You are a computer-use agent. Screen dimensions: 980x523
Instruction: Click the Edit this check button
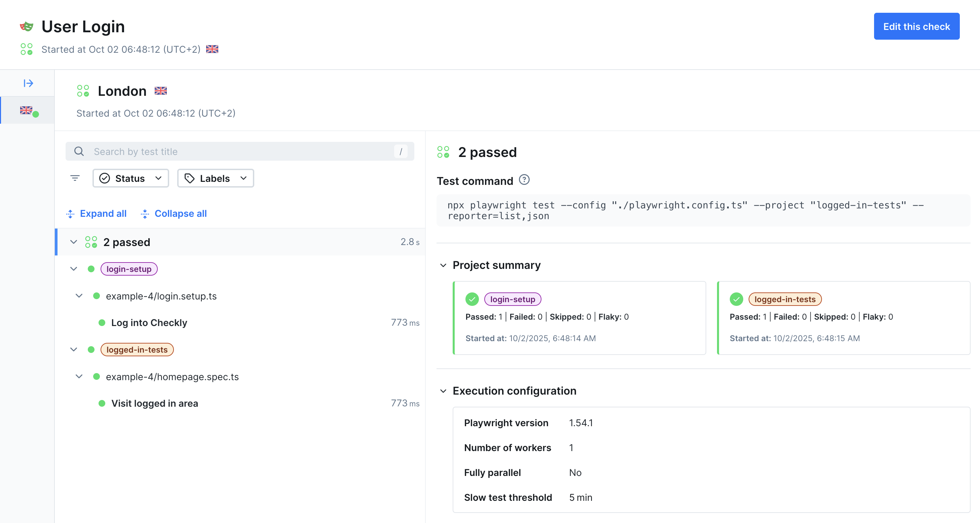tap(916, 27)
